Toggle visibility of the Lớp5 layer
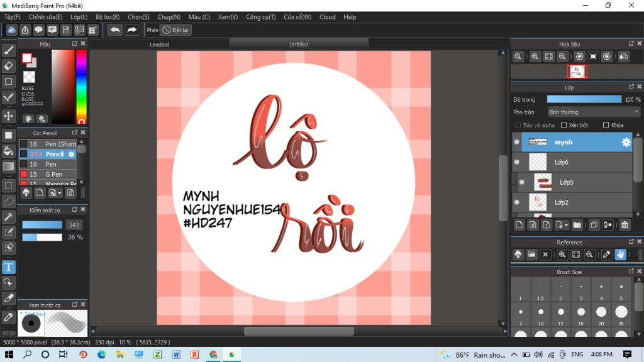The height and width of the screenshot is (362, 644). click(521, 182)
